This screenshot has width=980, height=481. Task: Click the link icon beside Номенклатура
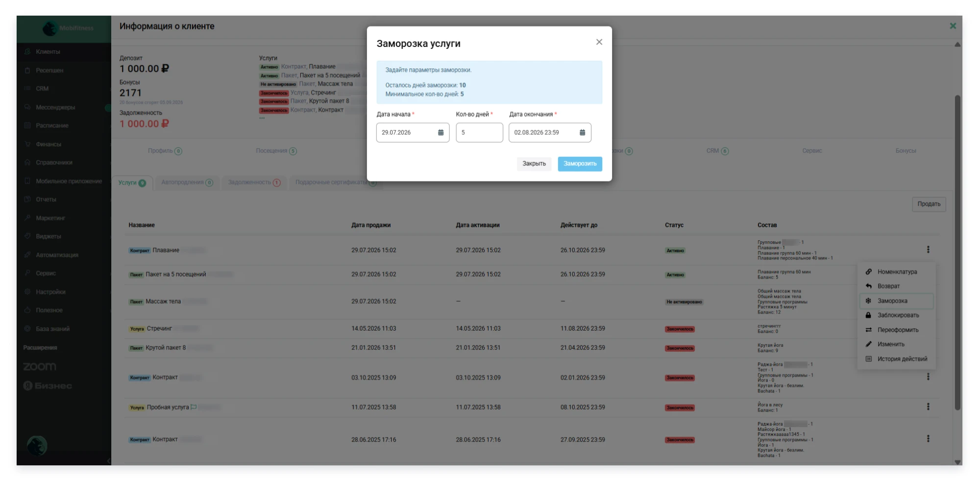[868, 272]
